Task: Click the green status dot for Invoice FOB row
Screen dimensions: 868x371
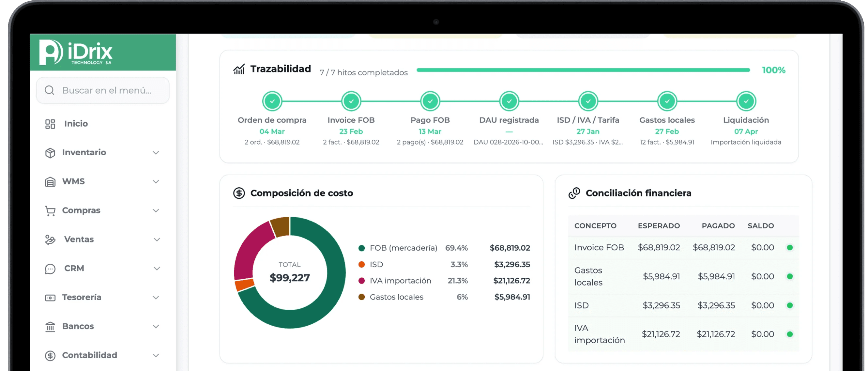Action: click(789, 248)
